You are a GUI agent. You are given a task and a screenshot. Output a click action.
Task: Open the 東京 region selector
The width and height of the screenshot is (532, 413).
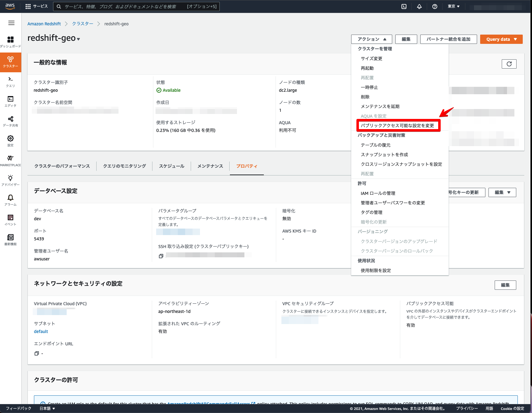pyautogui.click(x=453, y=6)
